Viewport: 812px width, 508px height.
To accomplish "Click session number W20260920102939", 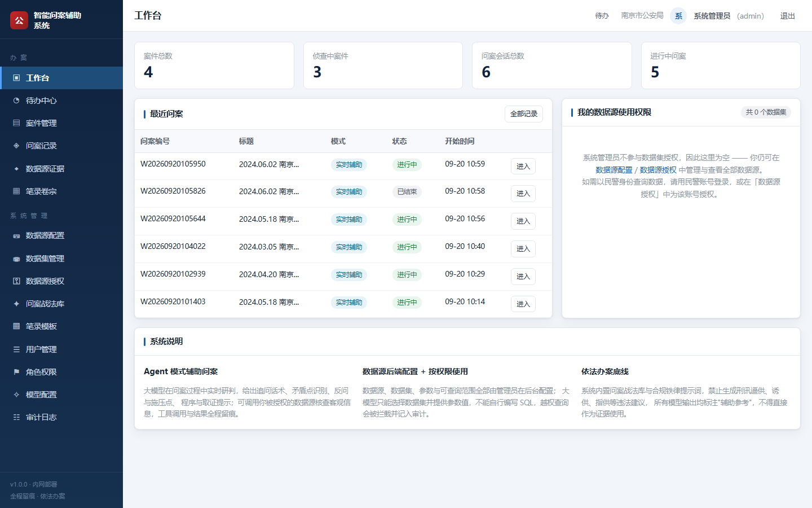I will [173, 274].
